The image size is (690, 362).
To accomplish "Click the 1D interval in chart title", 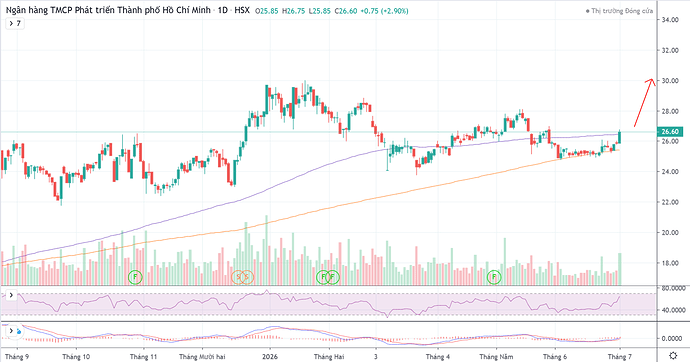I will tap(223, 10).
